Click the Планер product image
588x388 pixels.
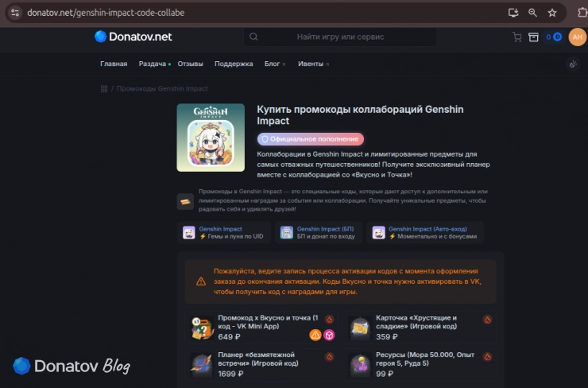pos(202,365)
